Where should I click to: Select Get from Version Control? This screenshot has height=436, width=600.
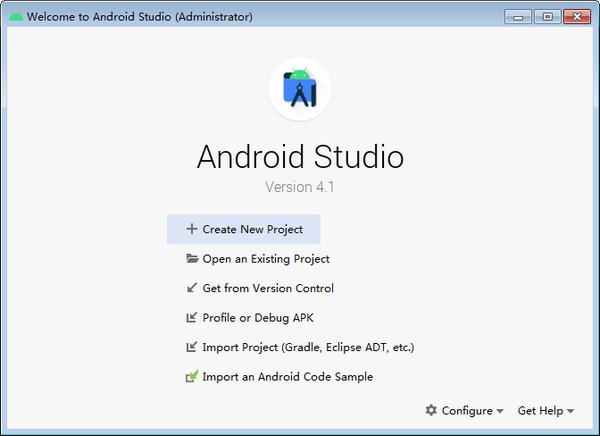click(268, 288)
